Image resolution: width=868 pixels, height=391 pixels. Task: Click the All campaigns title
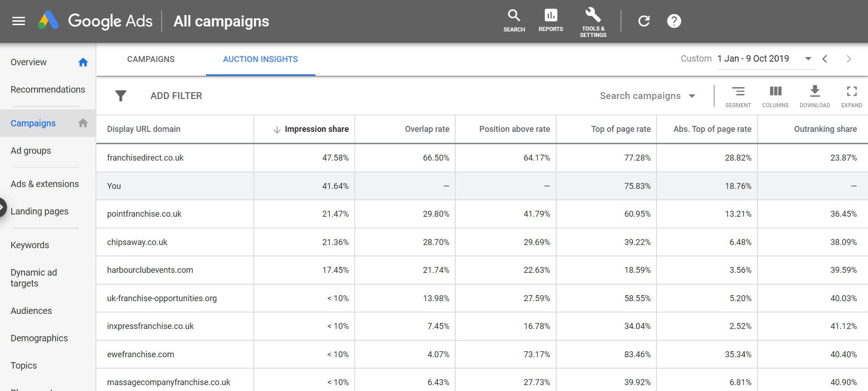pos(221,21)
